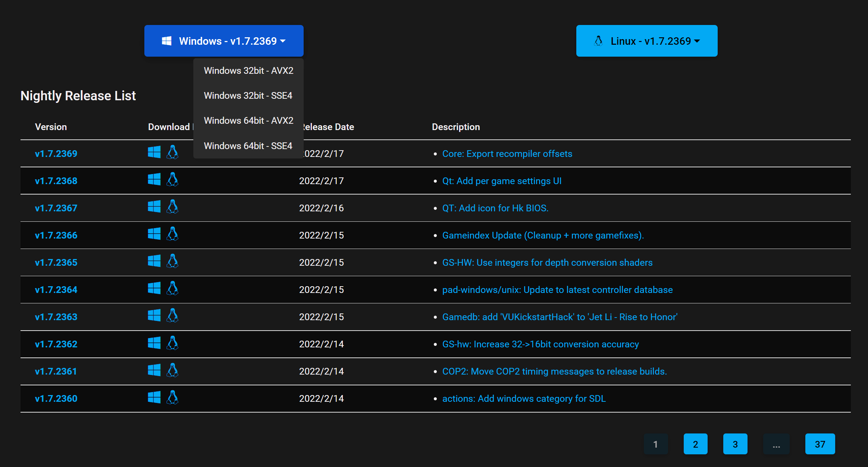Open 'COP2: Move COP2 timing messages' link
This screenshot has height=467, width=868.
[554, 371]
